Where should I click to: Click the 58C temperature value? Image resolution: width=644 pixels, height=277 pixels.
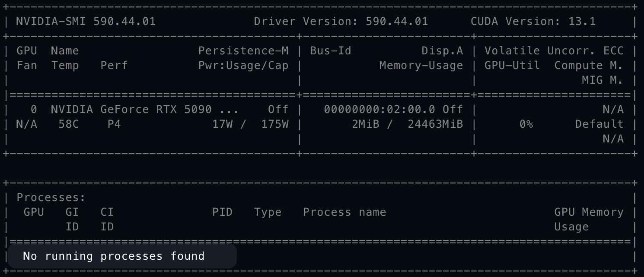pos(68,124)
